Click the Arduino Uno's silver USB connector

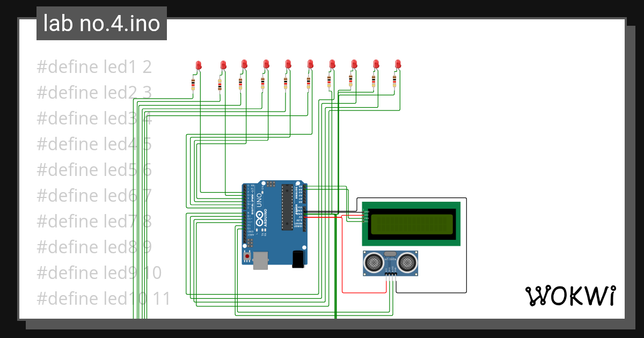click(260, 260)
